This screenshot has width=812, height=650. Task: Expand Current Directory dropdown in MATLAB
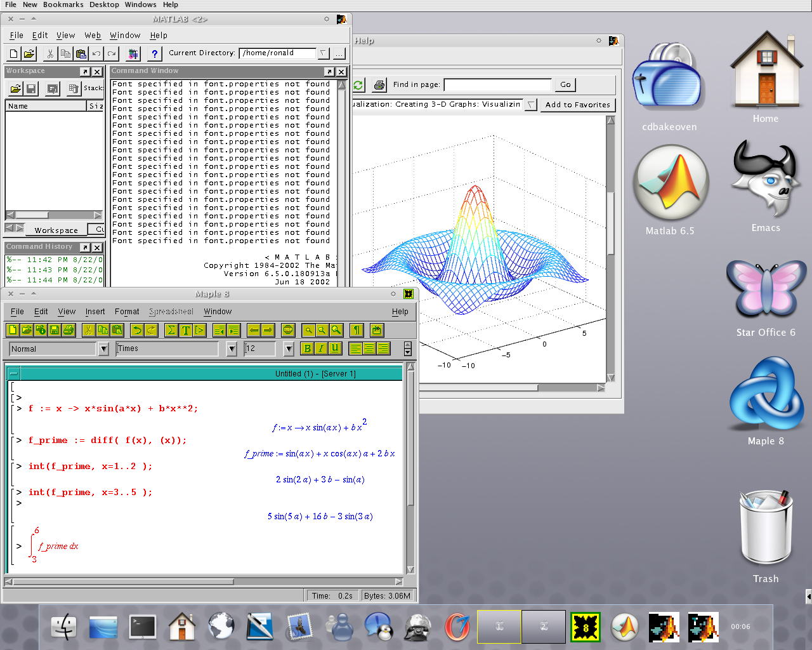click(x=323, y=53)
